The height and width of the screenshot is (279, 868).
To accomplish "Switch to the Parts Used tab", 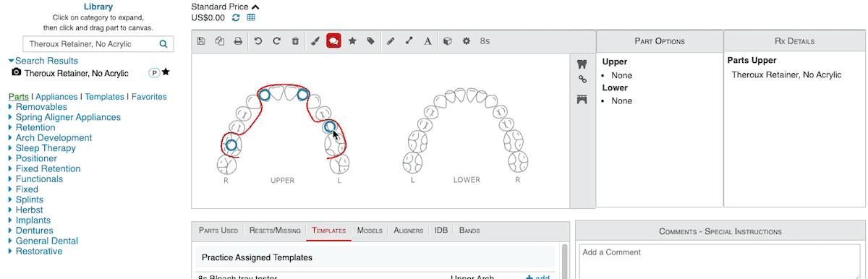I will click(218, 231).
